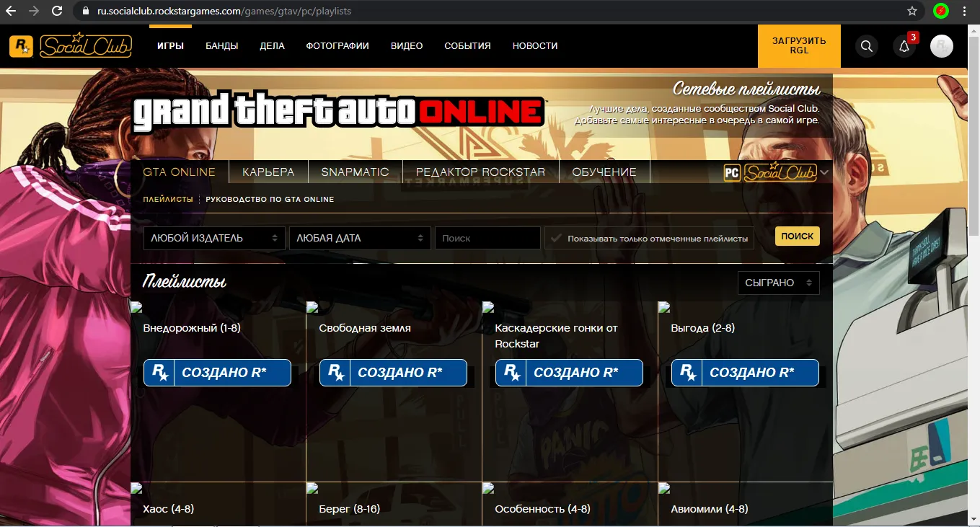
Task: Open the Любой издатель dropdown
Action: pos(214,238)
